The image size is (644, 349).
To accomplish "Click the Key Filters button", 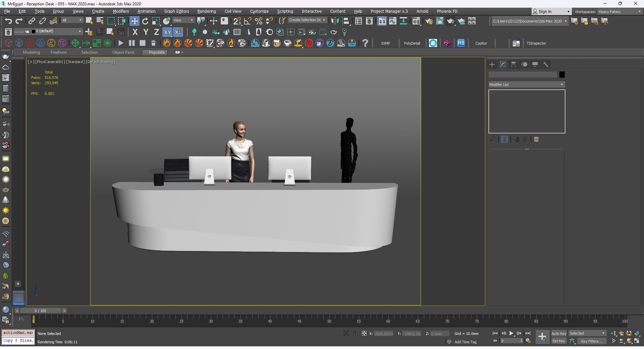I will point(592,341).
